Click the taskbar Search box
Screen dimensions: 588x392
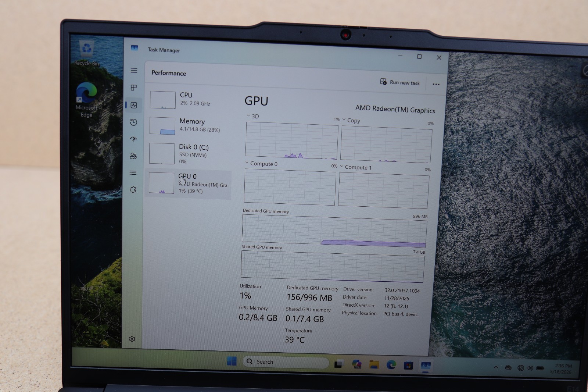coord(286,362)
